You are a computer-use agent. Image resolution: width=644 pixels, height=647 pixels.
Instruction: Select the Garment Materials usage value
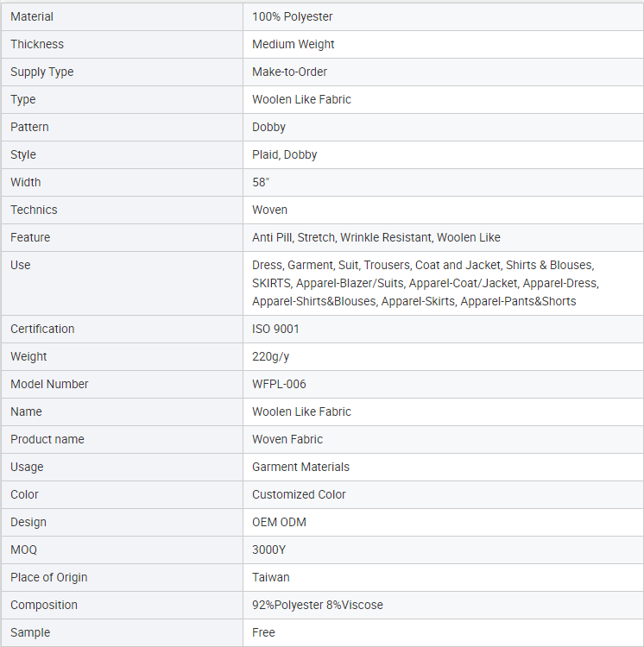[300, 467]
